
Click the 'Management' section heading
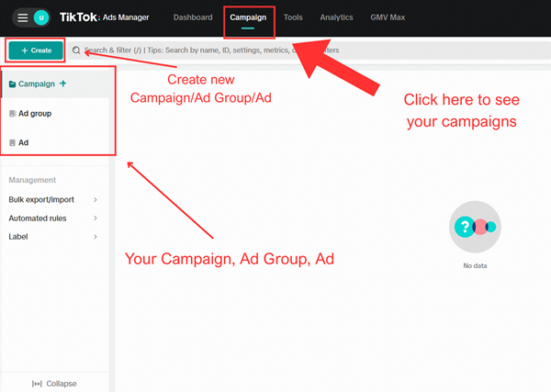click(x=32, y=180)
